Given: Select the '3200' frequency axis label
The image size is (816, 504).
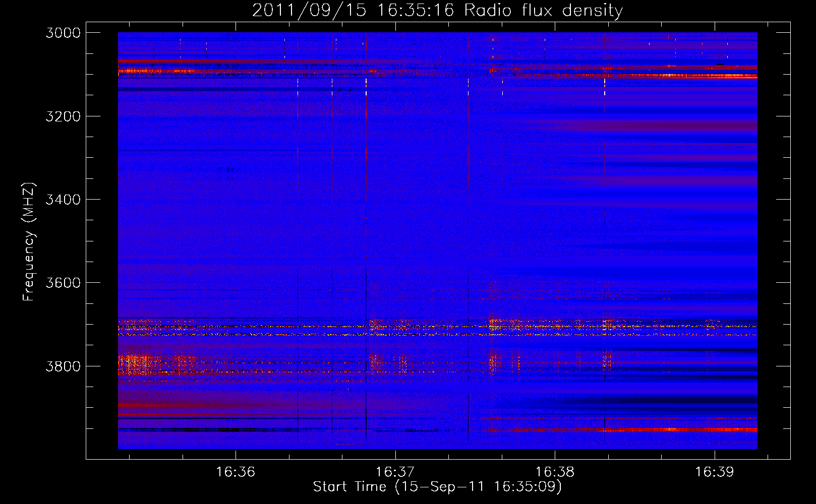Looking at the screenshot, I should [x=63, y=116].
